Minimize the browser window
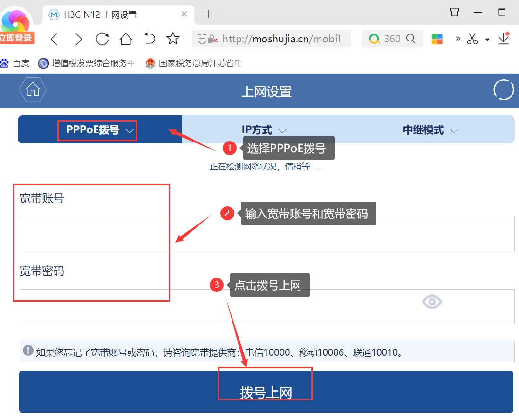The width and height of the screenshot is (519, 420). click(x=478, y=13)
